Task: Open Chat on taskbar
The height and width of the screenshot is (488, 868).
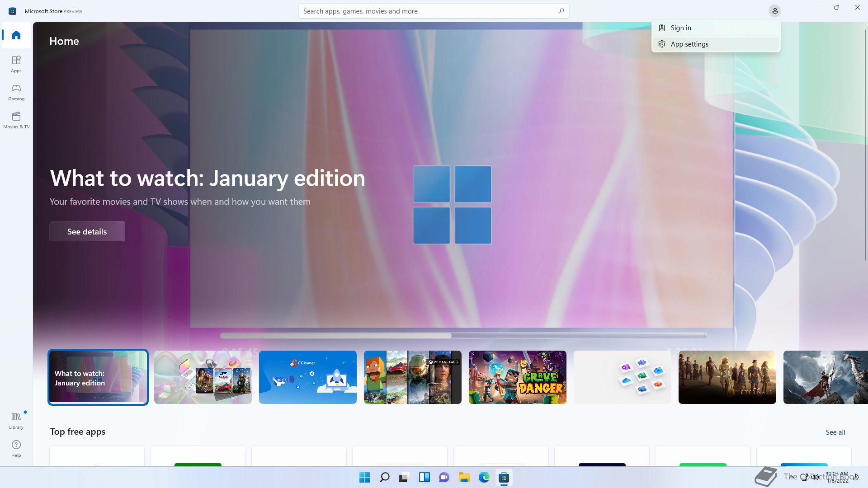Action: [444, 477]
